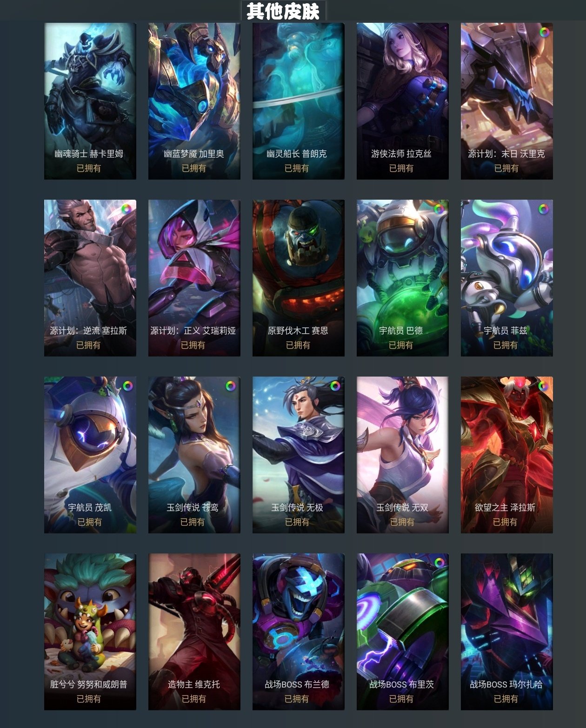Viewport: 586px width, 728px height.
Task: Click chroma wheel icon on 玉剑传说 苍鸾
Action: pyautogui.click(x=231, y=386)
